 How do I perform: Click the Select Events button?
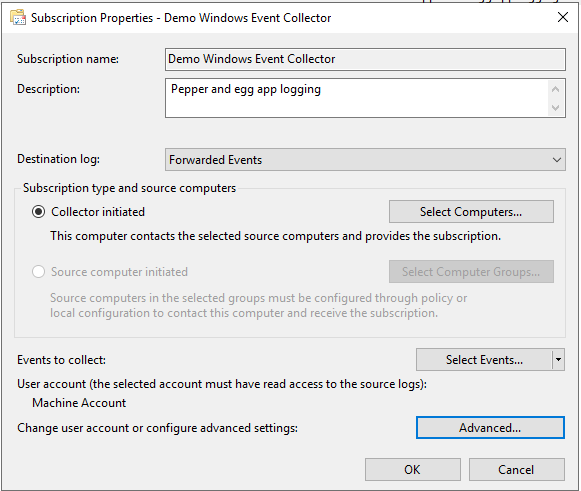coord(484,359)
